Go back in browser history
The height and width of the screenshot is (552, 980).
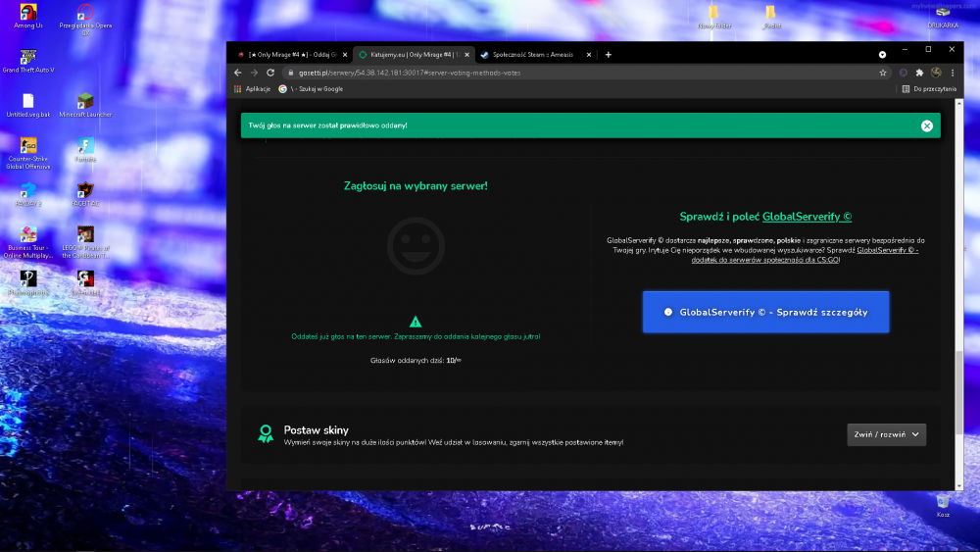(x=238, y=73)
